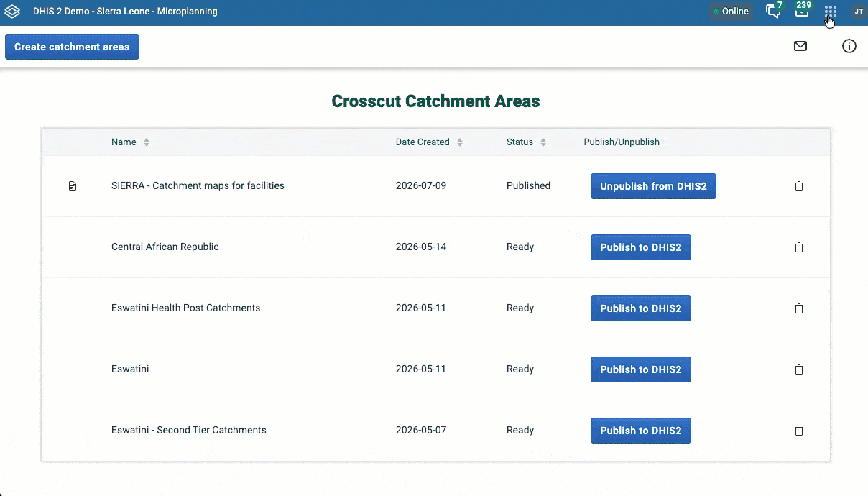
Task: Publish Eswatini - Second Tier Catchments to DHIS2
Action: [641, 431]
